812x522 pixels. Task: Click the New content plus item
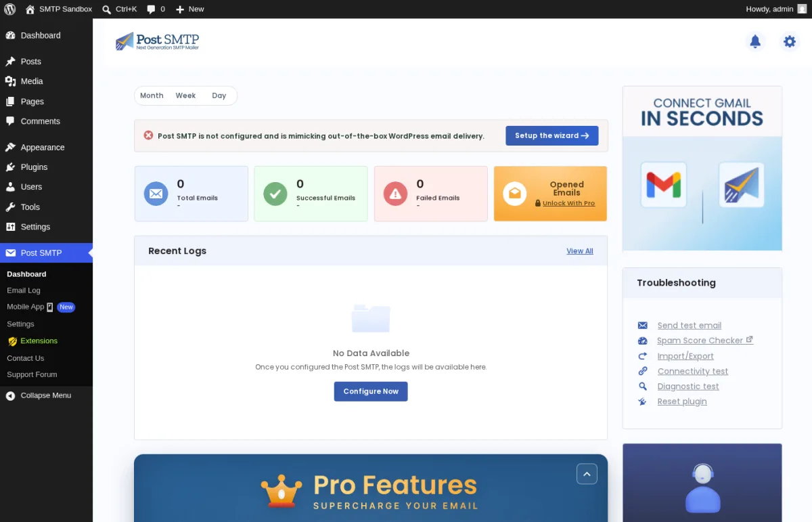189,9
